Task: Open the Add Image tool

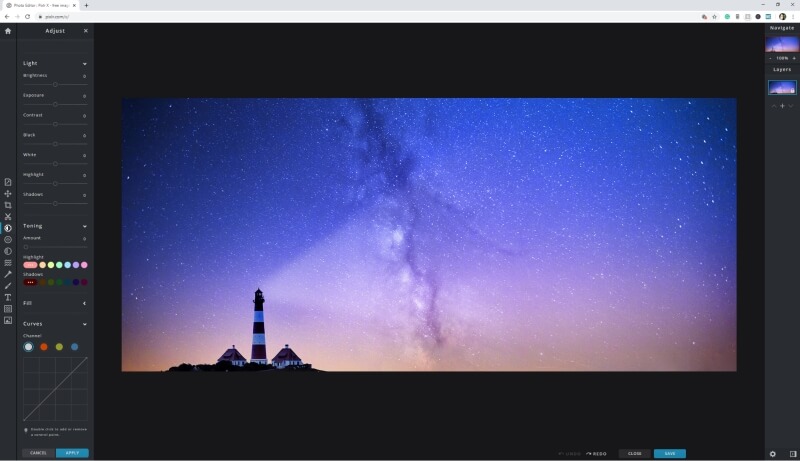Action: pos(8,320)
